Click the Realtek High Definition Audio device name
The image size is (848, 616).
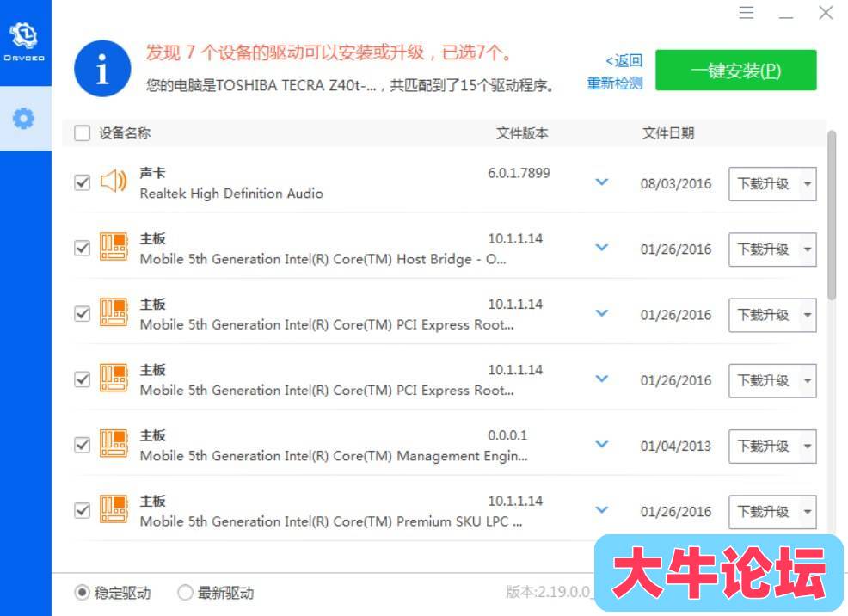click(231, 194)
